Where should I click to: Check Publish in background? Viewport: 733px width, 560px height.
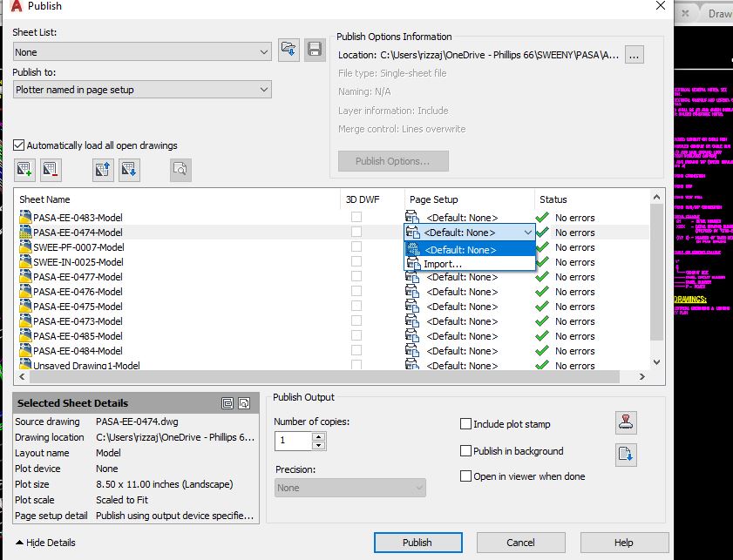(x=464, y=449)
